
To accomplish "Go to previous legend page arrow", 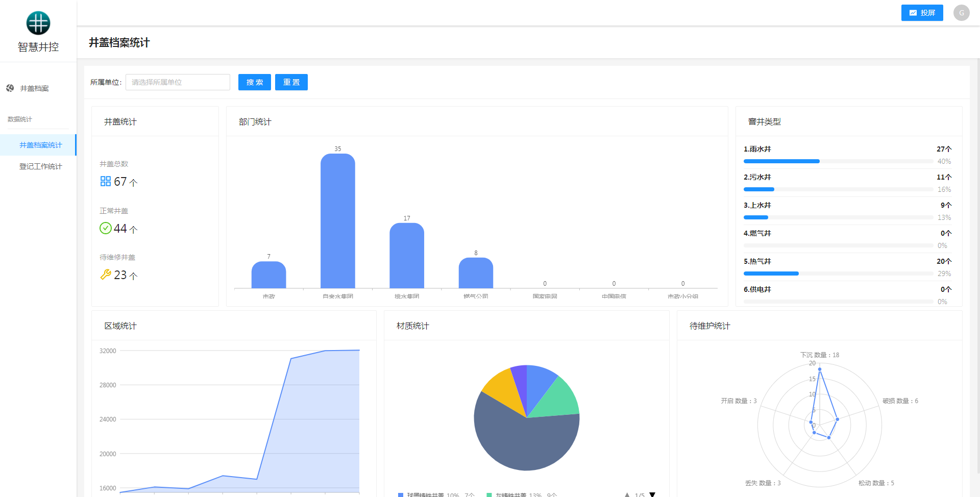I will (x=627, y=494).
